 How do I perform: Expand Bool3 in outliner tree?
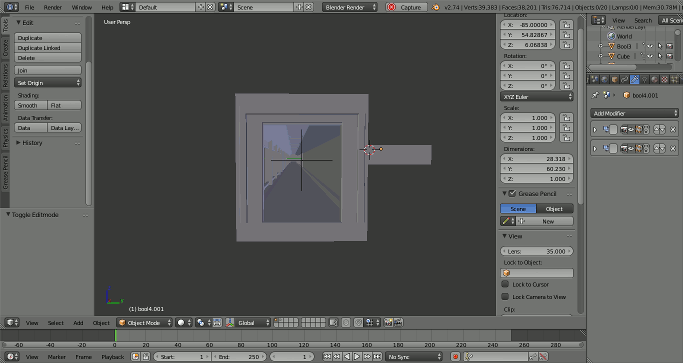[600, 46]
